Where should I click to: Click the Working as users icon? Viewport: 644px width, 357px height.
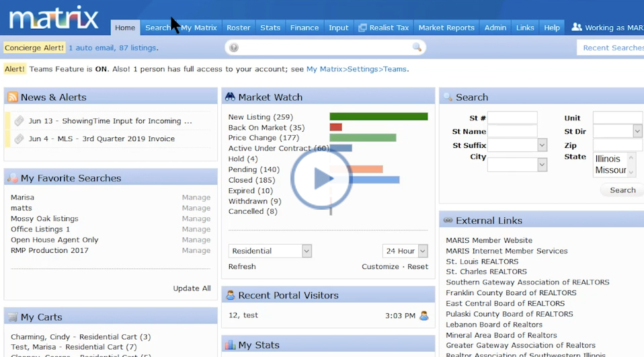point(577,27)
